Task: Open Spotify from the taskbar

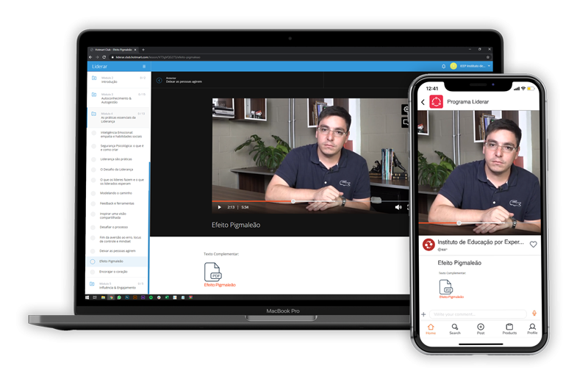Action: [151, 297]
